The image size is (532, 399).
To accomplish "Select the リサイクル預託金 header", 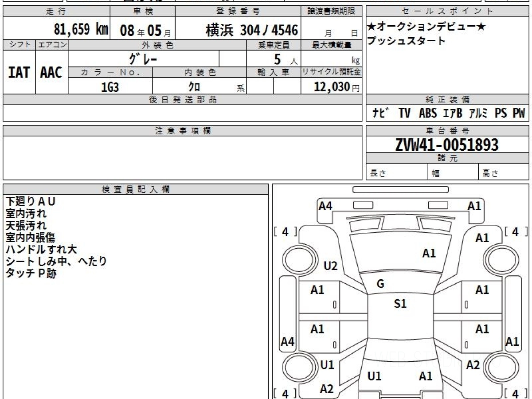I will click(x=332, y=72).
